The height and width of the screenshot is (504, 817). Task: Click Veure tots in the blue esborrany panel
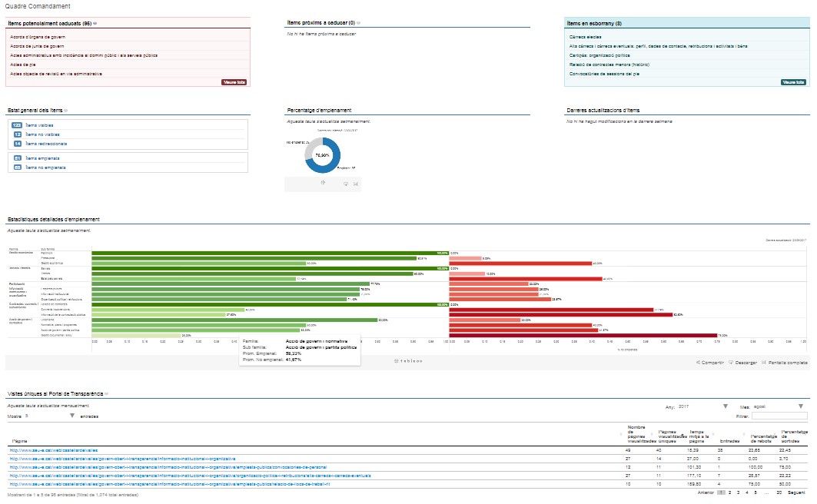coord(793,81)
